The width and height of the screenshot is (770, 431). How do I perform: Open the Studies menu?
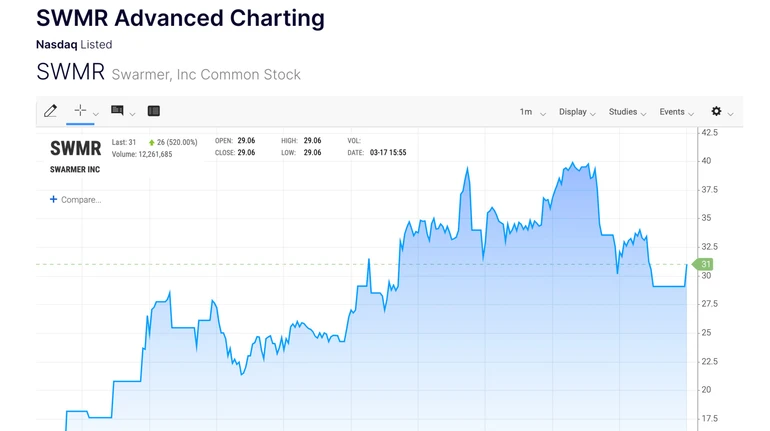coord(627,112)
